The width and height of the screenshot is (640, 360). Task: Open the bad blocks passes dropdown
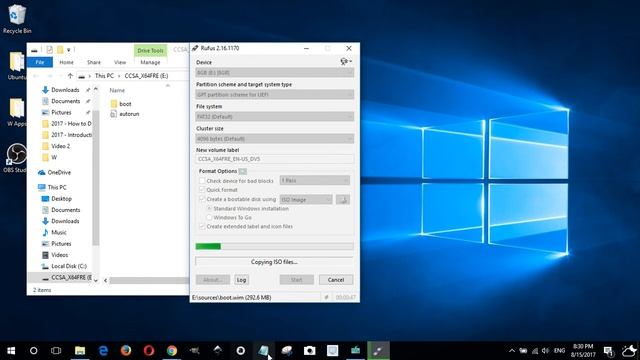[x=315, y=180]
